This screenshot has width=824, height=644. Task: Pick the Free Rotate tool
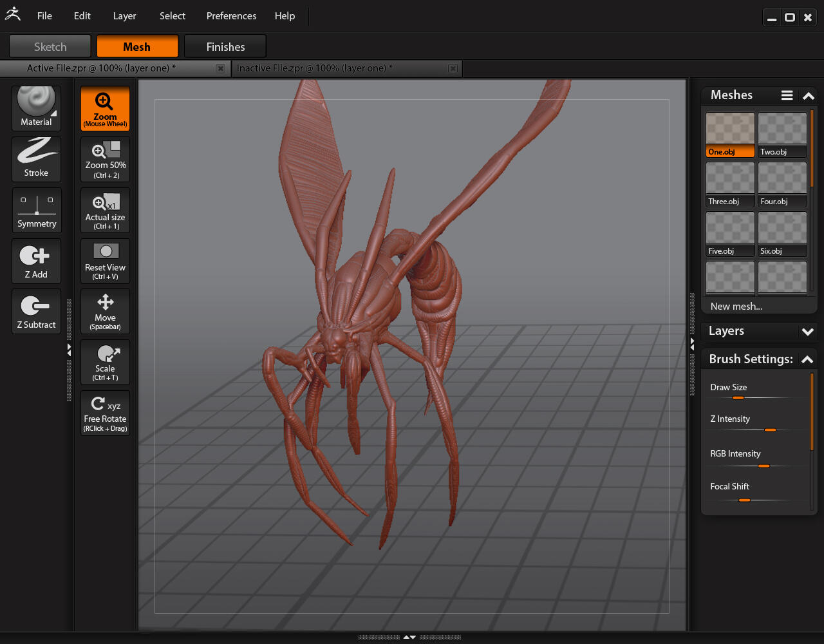click(x=105, y=413)
